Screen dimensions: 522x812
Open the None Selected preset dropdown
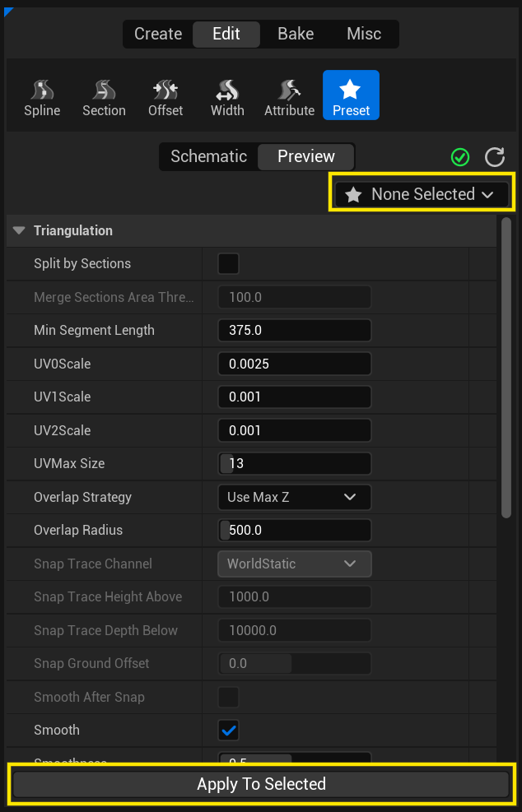coord(422,194)
